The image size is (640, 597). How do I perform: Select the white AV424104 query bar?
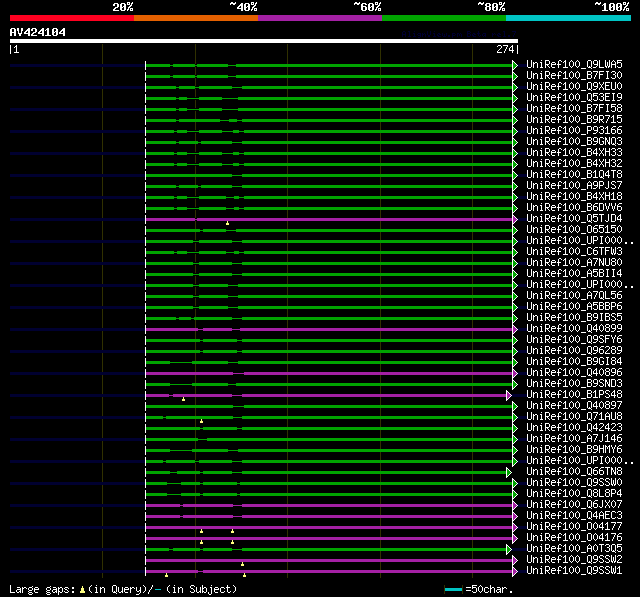(264, 41)
